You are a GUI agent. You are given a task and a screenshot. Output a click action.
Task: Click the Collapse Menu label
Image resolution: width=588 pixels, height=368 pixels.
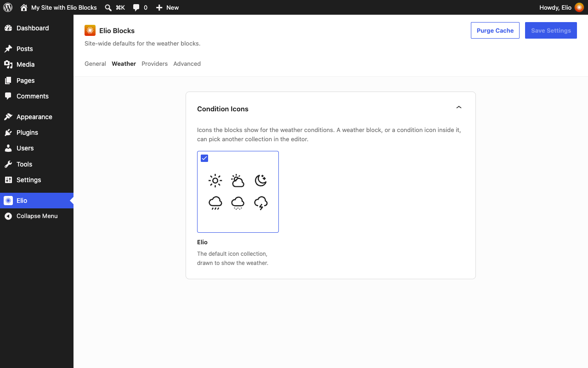37,216
